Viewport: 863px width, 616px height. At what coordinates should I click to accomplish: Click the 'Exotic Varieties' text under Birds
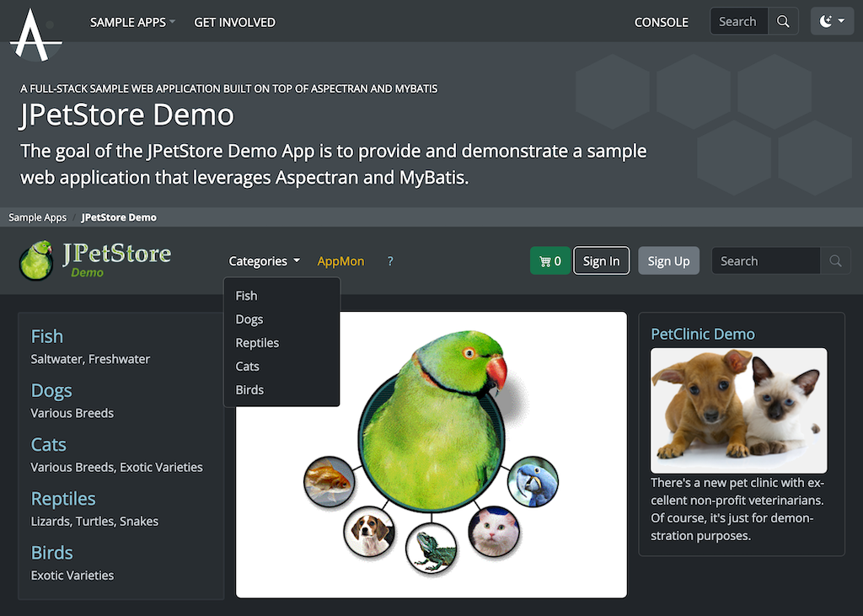72,576
